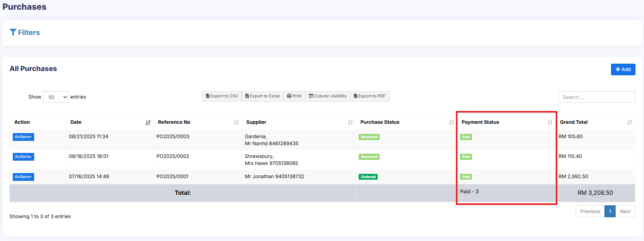
Task: Click the Add purchase button
Action: (x=623, y=69)
